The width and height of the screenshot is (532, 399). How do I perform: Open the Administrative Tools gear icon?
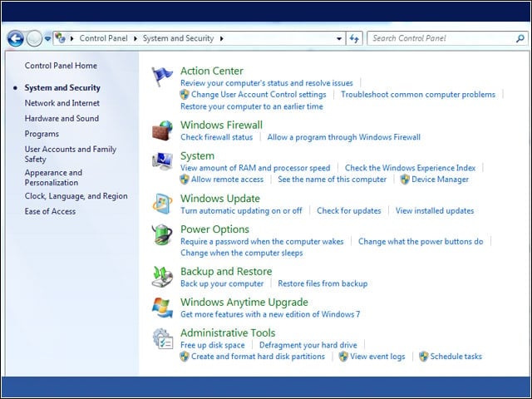163,338
